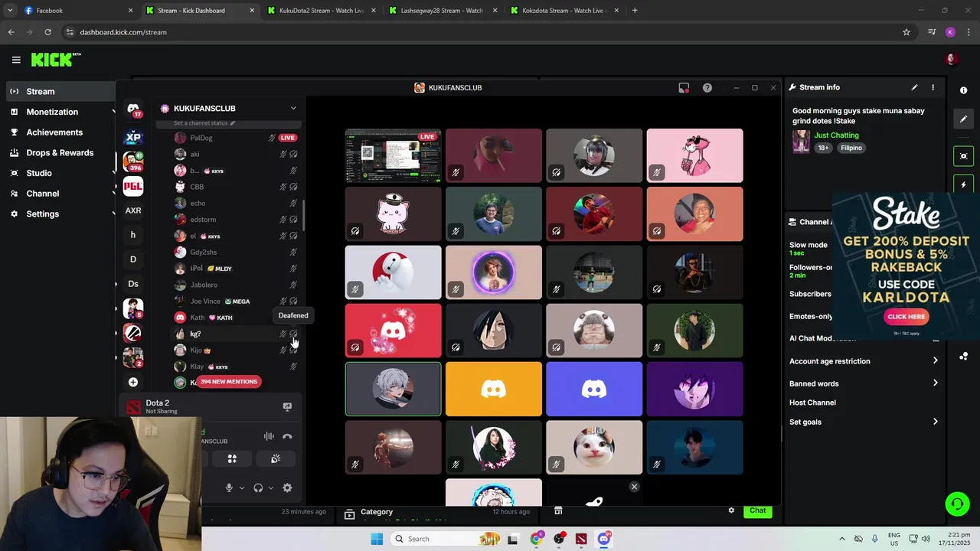Open Host Channel option
The width and height of the screenshot is (980, 551).
click(x=812, y=403)
